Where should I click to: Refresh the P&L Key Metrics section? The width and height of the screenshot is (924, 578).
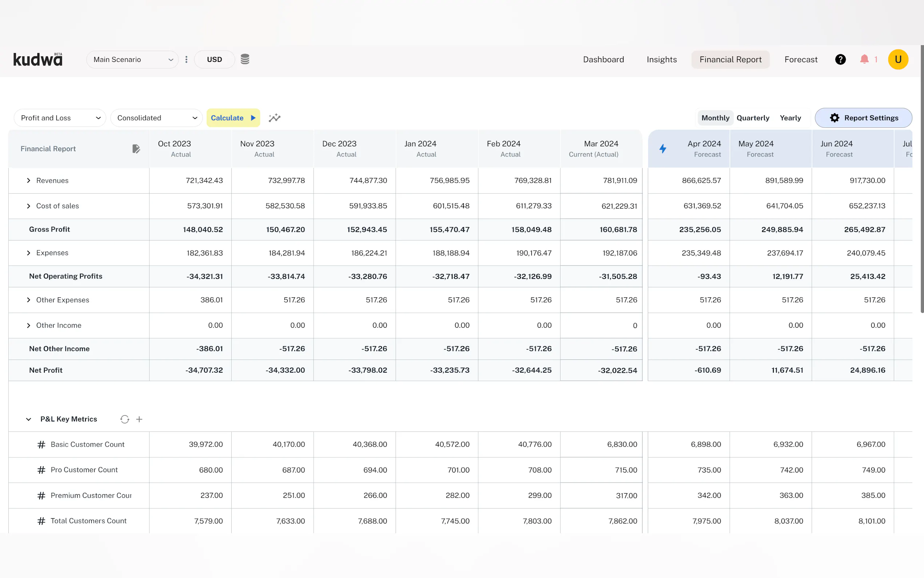click(x=124, y=419)
